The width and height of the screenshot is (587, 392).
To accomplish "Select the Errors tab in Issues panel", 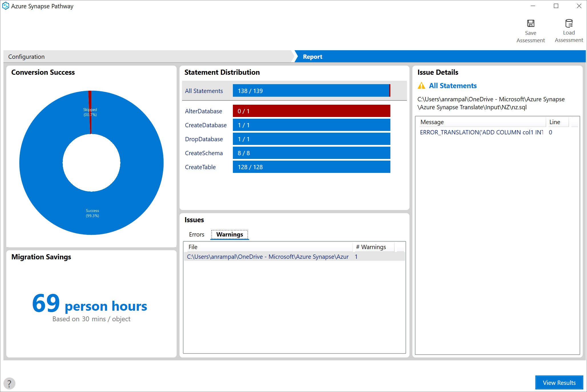I will tap(196, 234).
